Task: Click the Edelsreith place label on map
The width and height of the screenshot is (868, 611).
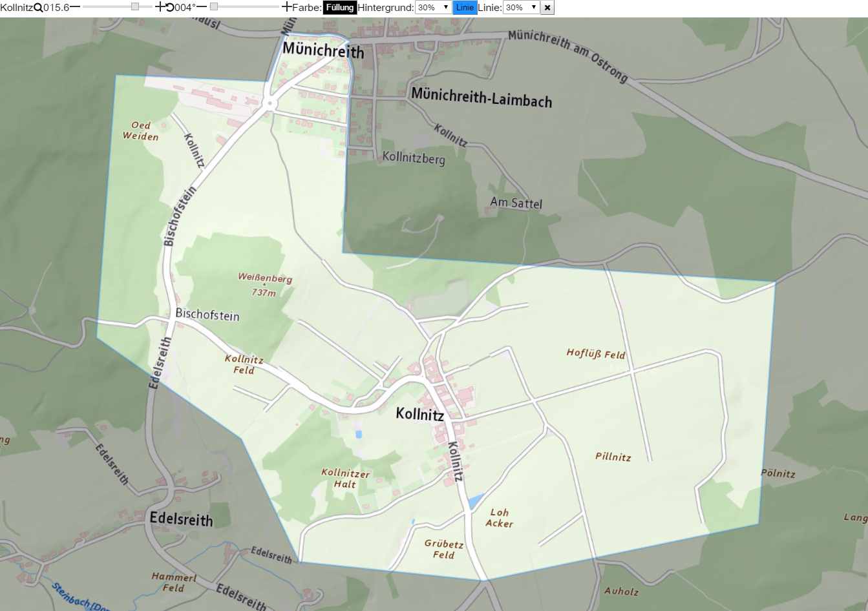Action: (181, 519)
